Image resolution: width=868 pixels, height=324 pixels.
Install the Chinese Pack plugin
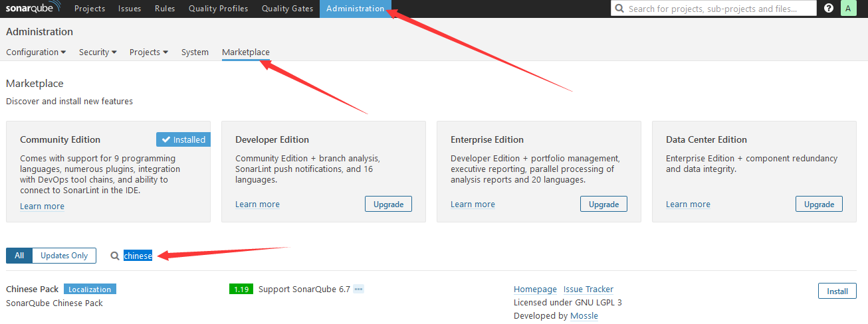click(837, 291)
